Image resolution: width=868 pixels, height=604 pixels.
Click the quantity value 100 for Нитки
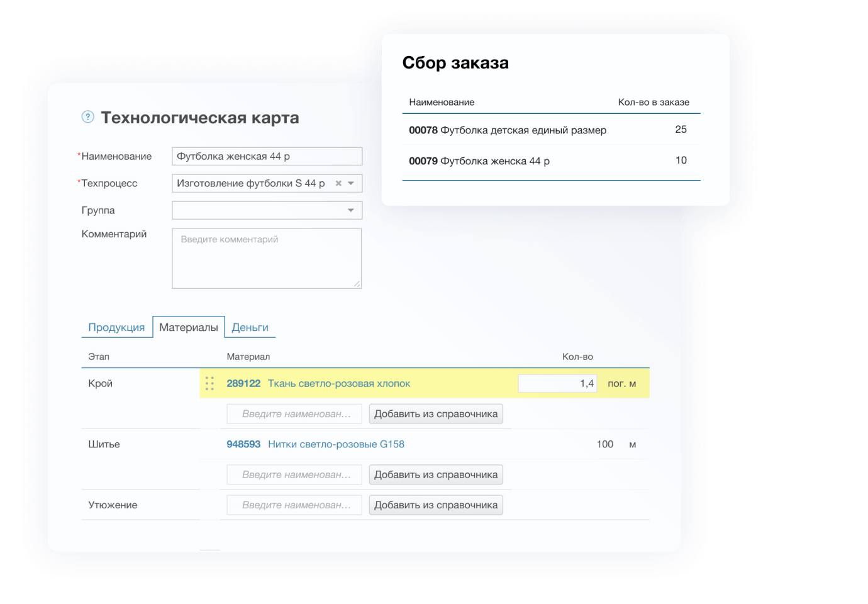[604, 444]
